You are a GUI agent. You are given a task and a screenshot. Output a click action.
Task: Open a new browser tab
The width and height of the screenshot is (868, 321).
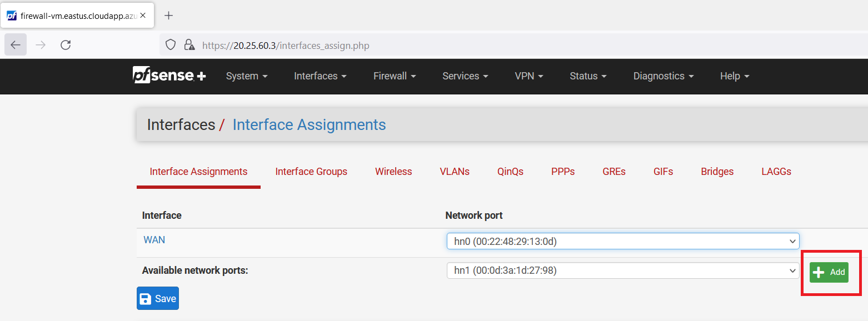[169, 16]
